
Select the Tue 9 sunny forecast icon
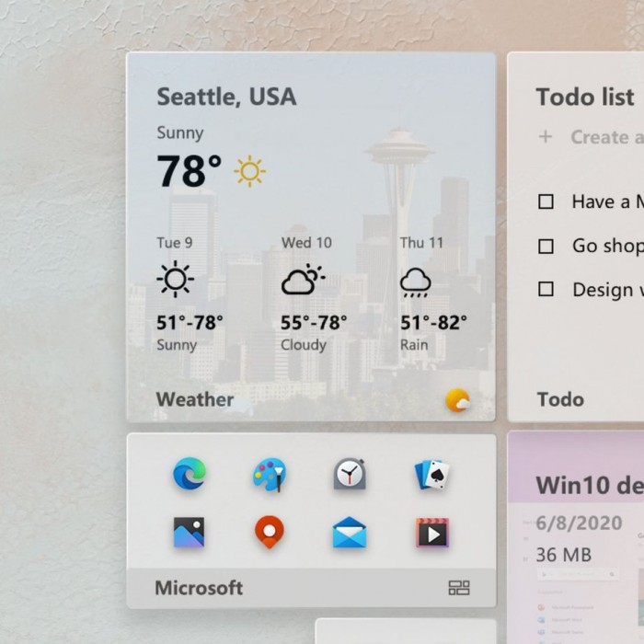(x=176, y=279)
